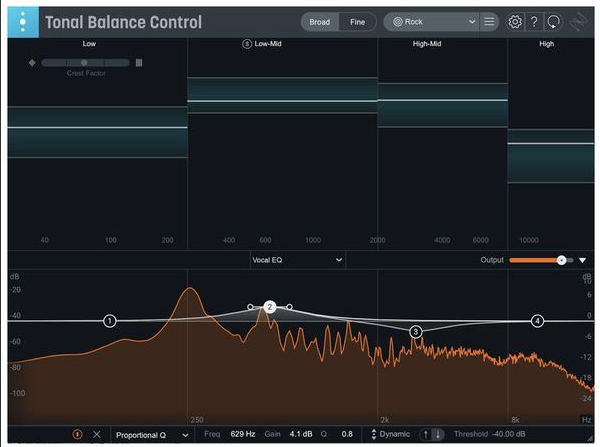
Task: Click the Crest Factor label
Action: coord(86,73)
